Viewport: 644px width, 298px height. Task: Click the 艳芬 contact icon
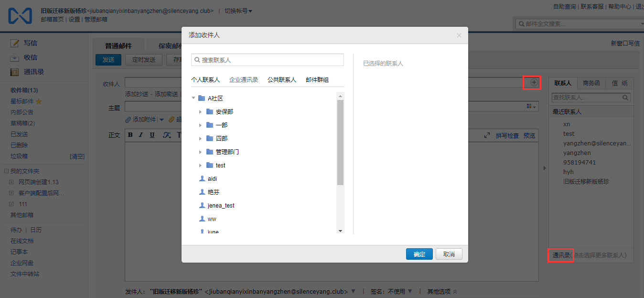click(202, 192)
